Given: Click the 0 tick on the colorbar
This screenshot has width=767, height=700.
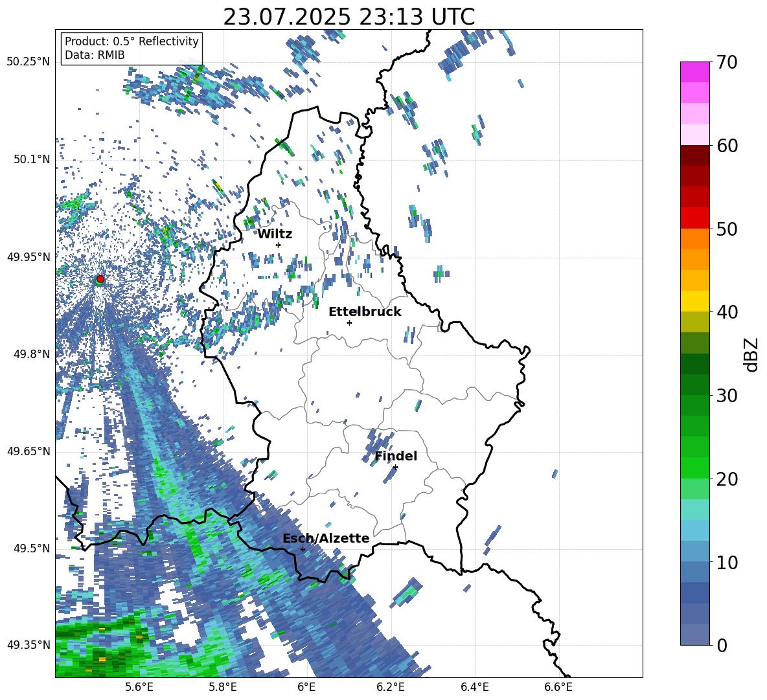Looking at the screenshot, I should pos(722,645).
